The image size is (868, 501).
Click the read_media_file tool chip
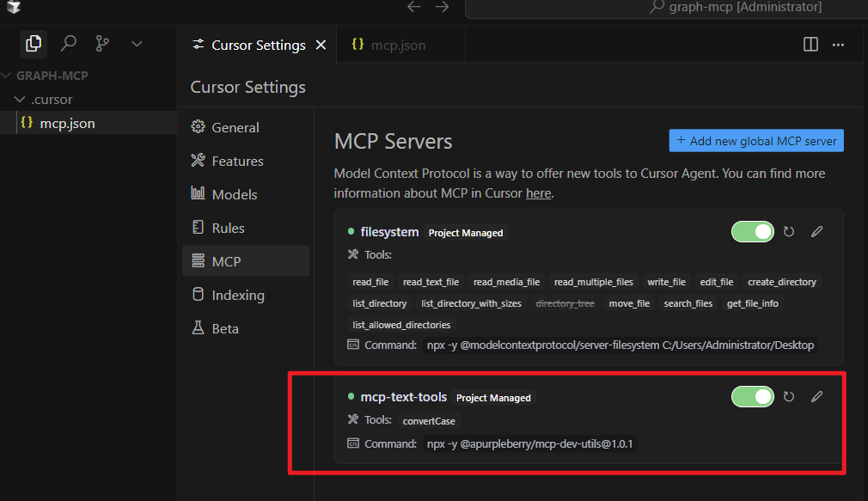[506, 282]
